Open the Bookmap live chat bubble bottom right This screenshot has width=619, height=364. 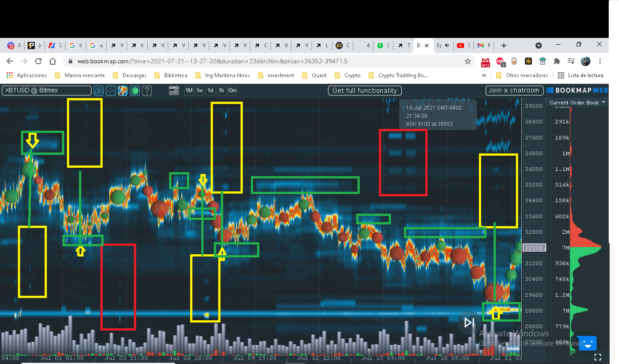tap(587, 343)
